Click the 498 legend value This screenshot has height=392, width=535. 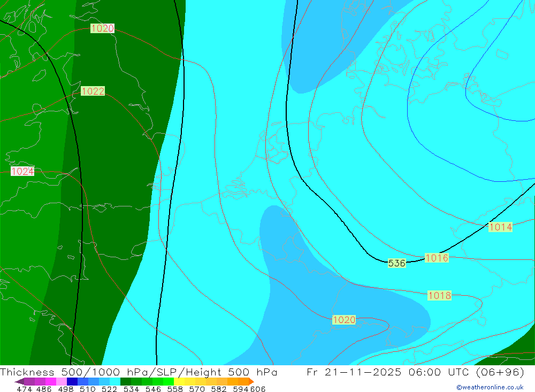click(66, 389)
